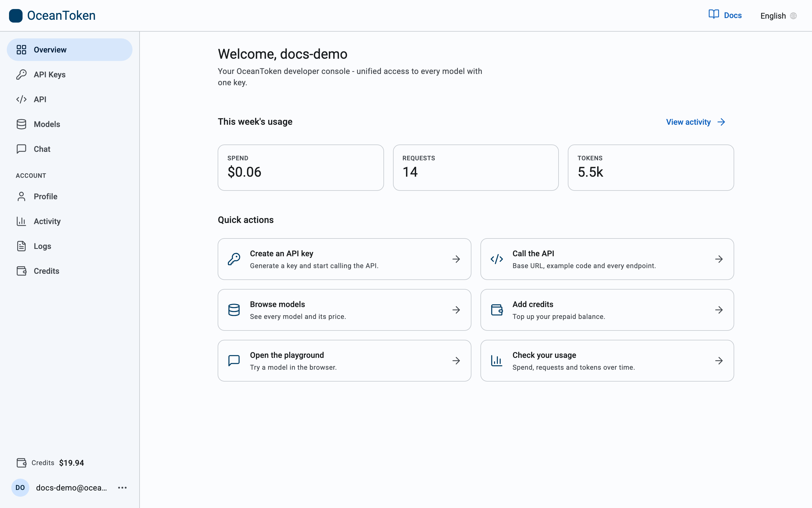Click the Browse models card title
Image resolution: width=812 pixels, height=508 pixels.
pos(277,305)
